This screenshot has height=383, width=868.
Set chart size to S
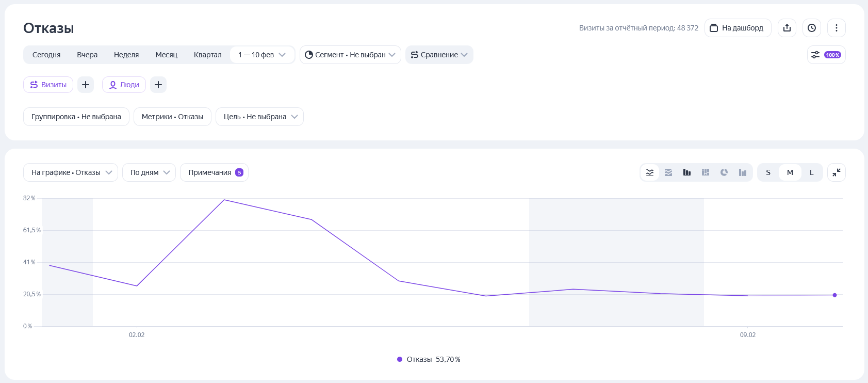pos(768,172)
